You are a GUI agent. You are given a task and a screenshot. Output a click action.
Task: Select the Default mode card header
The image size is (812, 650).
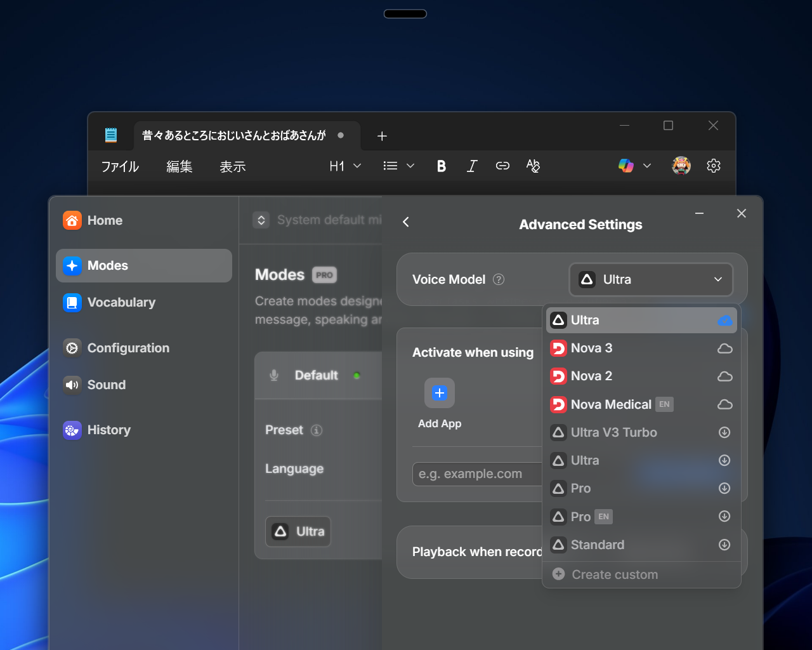click(x=318, y=375)
